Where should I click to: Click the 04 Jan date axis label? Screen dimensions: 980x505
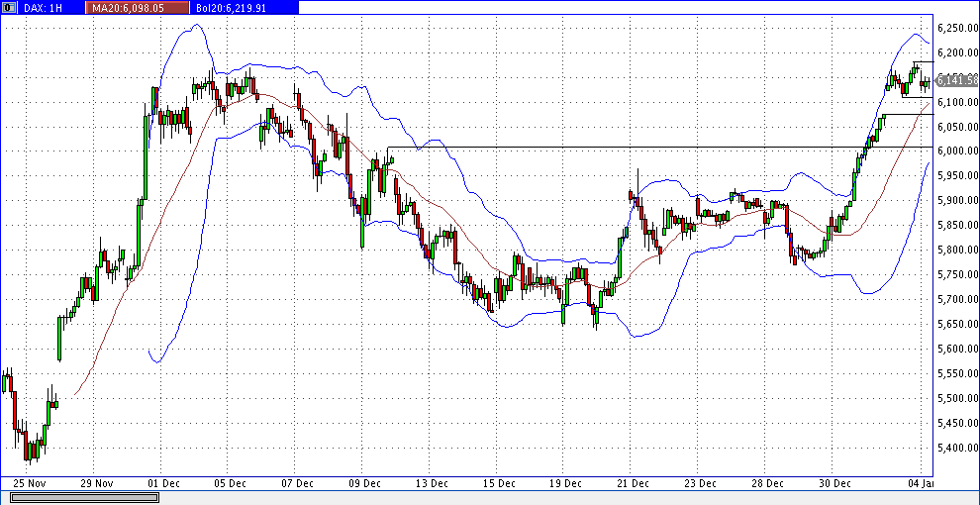(x=920, y=483)
